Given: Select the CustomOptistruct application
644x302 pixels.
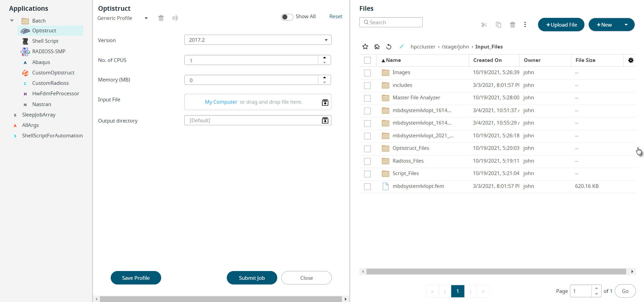Looking at the screenshot, I should 53,73.
